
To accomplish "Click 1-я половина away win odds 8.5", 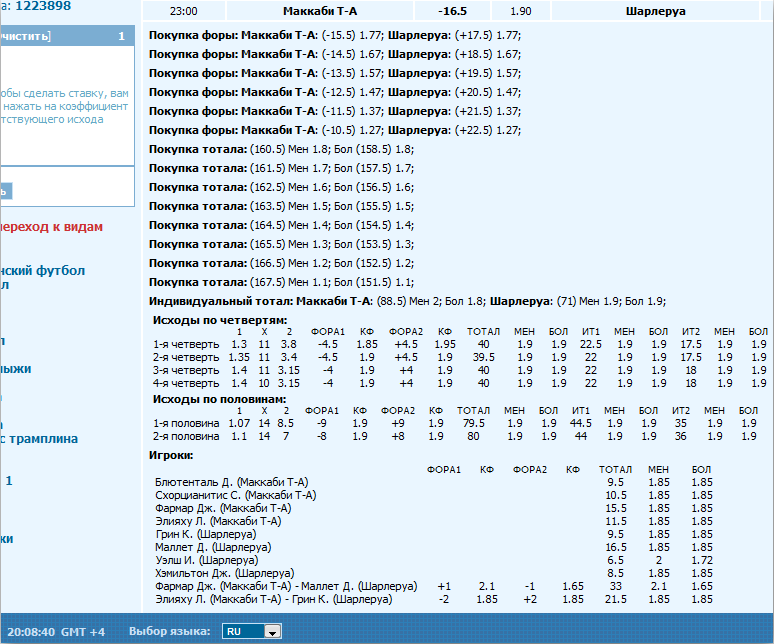I will pyautogui.click(x=286, y=423).
